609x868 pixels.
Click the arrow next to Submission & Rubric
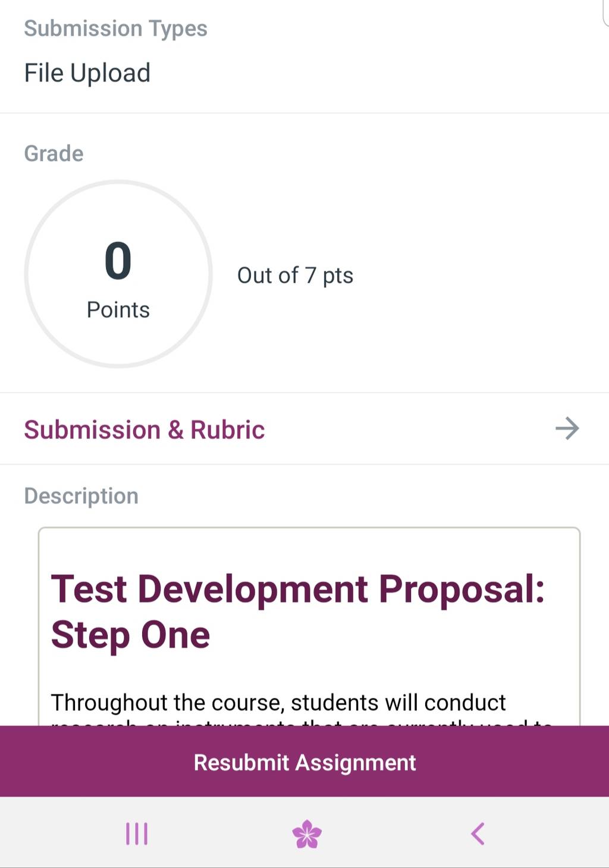[567, 428]
